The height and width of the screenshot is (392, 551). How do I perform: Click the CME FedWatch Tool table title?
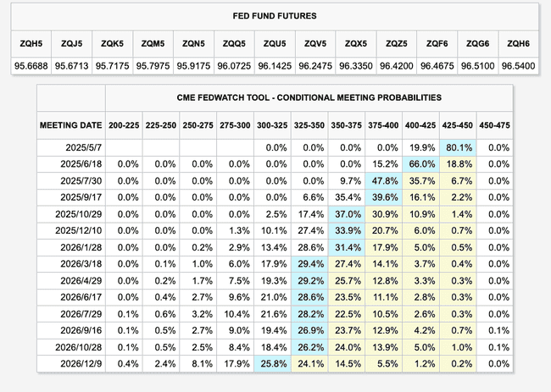(274, 97)
